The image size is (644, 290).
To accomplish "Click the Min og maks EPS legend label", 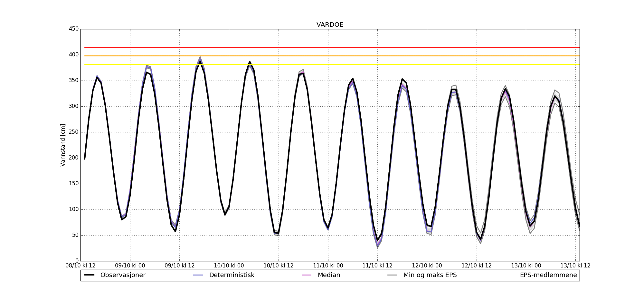I will tap(430, 275).
